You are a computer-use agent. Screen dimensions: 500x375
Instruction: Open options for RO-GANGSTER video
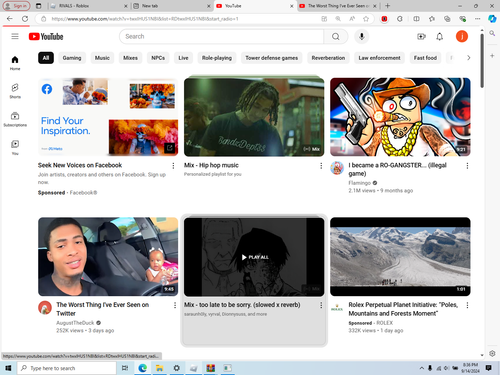(x=467, y=166)
